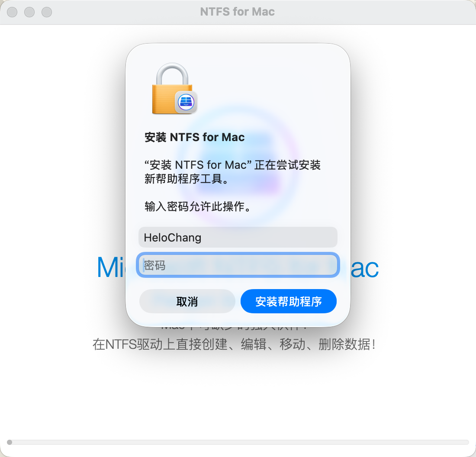This screenshot has width=476, height=457.
Task: Close the NTFS for Mac window
Action: pyautogui.click(x=12, y=12)
